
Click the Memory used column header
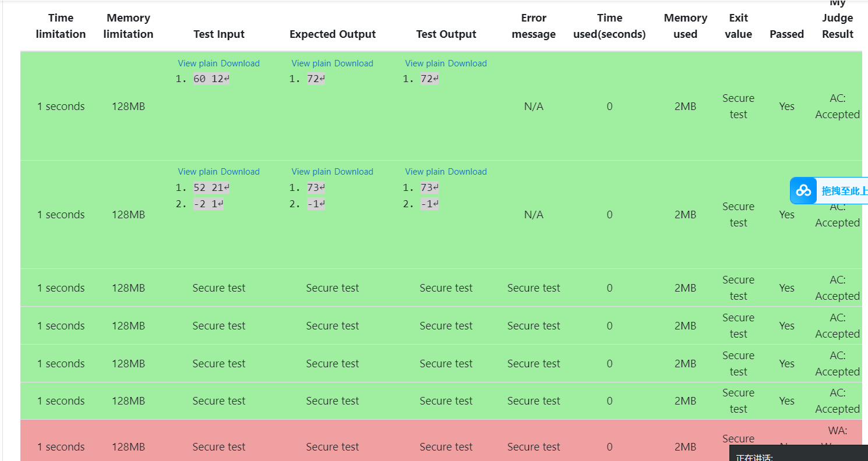pos(685,26)
